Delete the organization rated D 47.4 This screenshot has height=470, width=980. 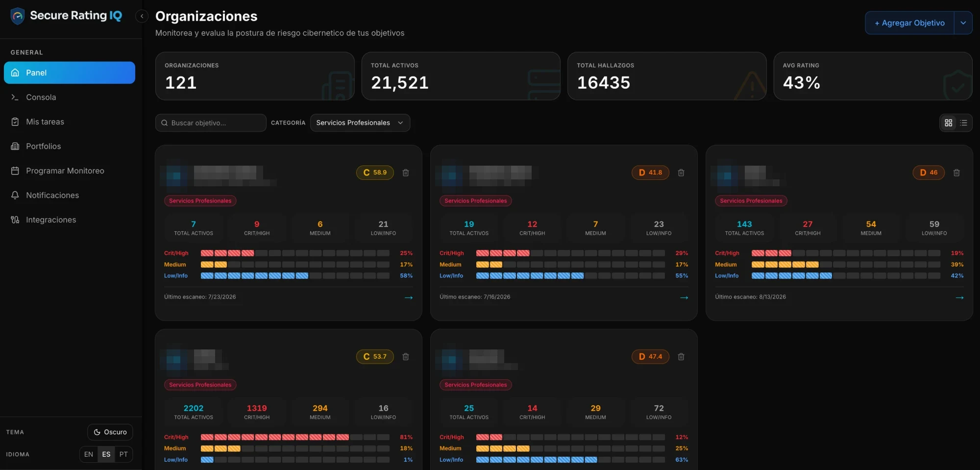[681, 357]
